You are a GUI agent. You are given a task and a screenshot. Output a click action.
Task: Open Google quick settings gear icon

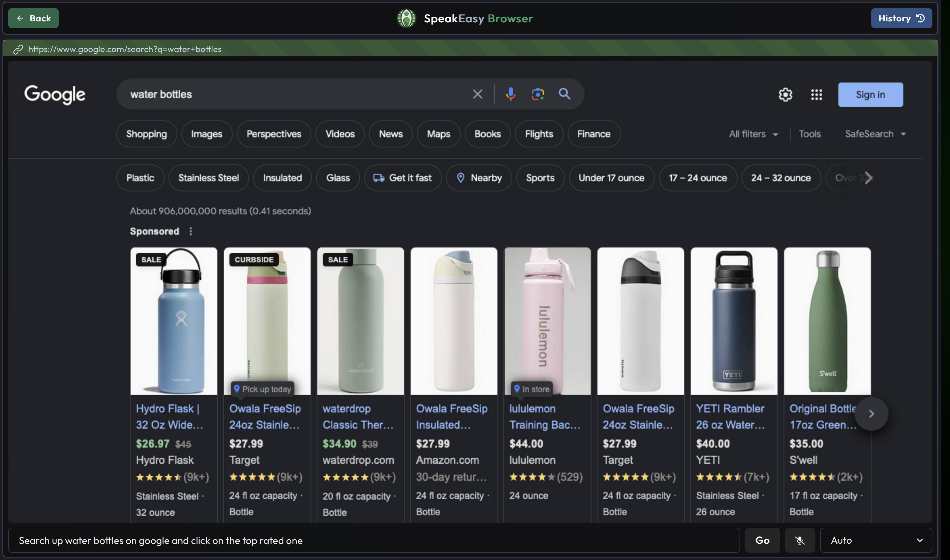click(x=785, y=95)
